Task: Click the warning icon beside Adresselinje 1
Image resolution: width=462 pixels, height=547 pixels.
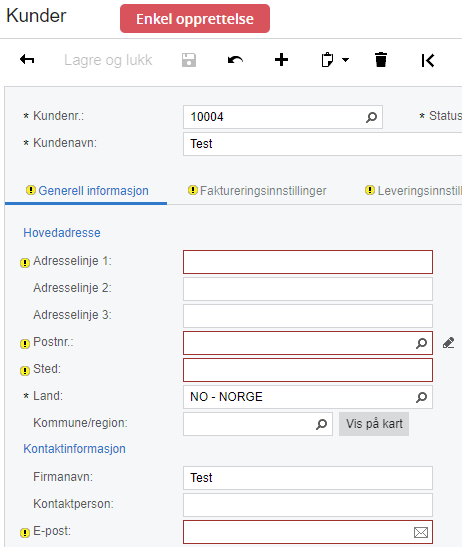Action: 25,262
